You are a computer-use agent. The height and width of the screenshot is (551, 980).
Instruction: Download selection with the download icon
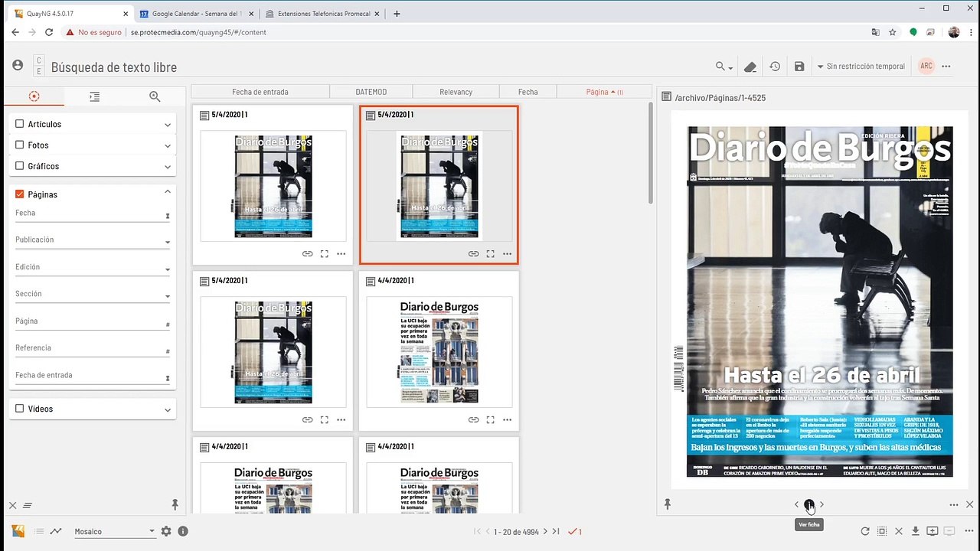coord(915,531)
